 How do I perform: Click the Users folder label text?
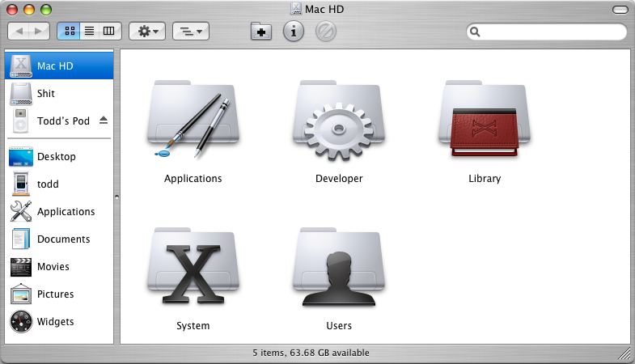(x=339, y=326)
